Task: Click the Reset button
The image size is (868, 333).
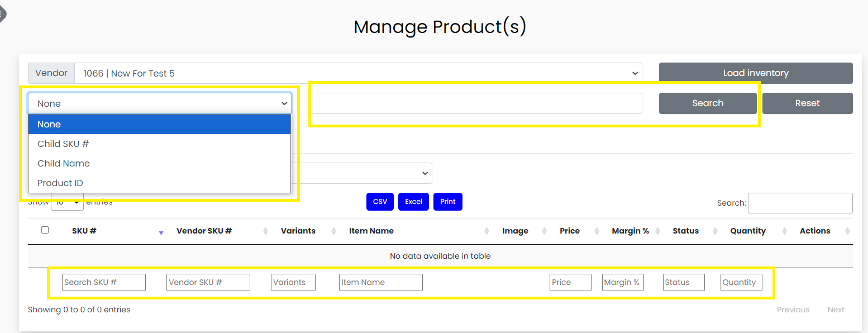Action: [807, 103]
